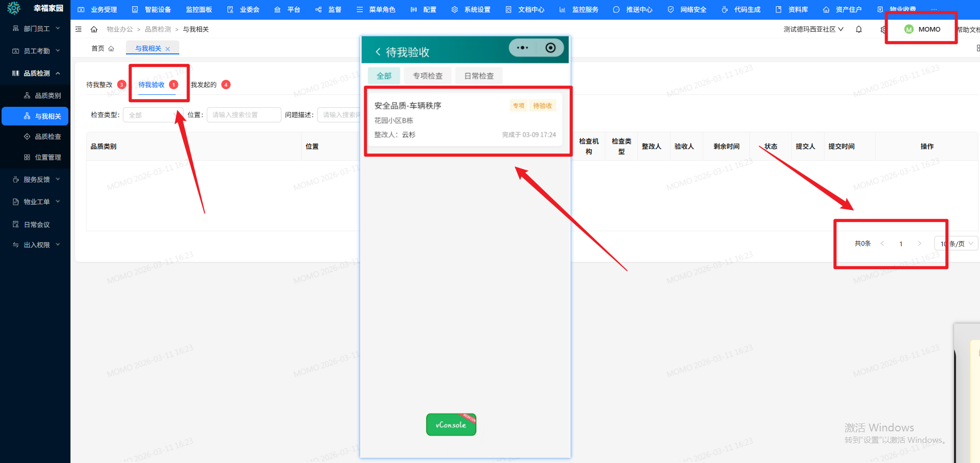Click the green vConsole button
The width and height of the screenshot is (980, 463).
point(451,425)
